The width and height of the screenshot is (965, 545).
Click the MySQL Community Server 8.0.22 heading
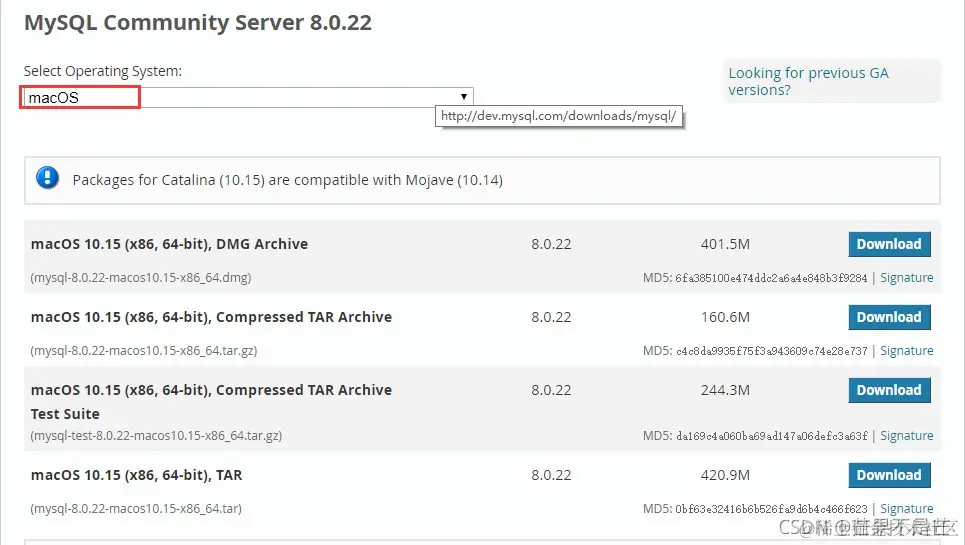point(198,23)
